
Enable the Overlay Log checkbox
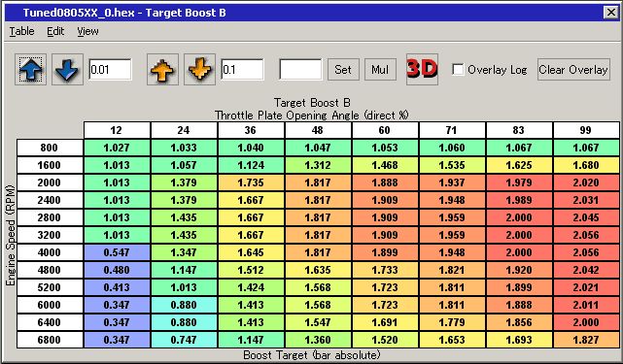[x=458, y=70]
